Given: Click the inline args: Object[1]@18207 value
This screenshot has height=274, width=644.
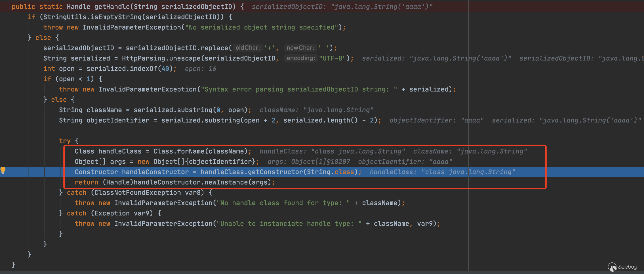Looking at the screenshot, I should 308,162.
